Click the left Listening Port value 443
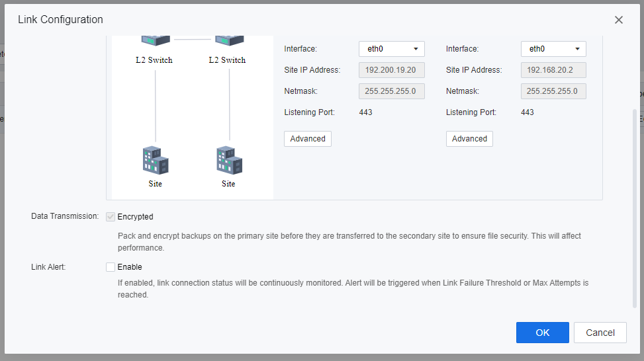This screenshot has height=361, width=644. [x=365, y=112]
